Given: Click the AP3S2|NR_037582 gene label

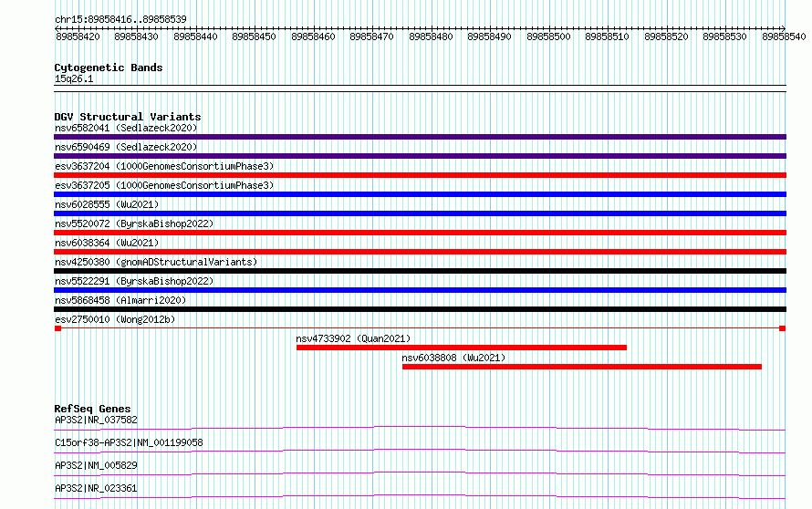Looking at the screenshot, I should click(96, 420).
